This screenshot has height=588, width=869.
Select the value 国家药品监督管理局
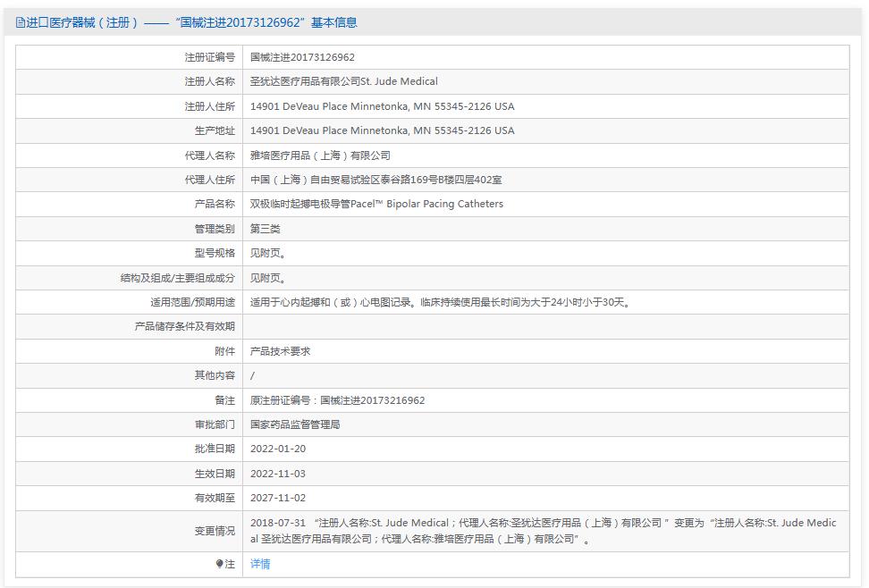295,424
